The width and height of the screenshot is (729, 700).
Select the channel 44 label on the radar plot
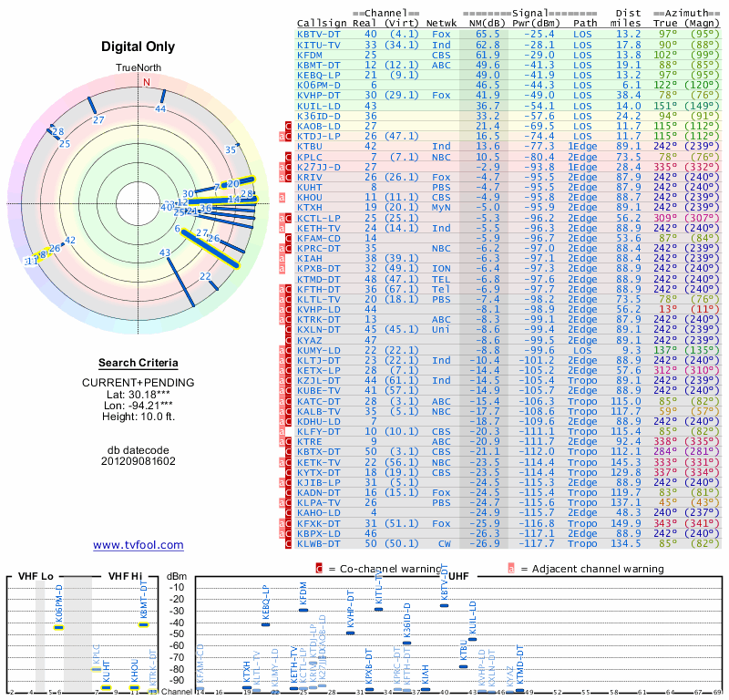tap(160, 108)
